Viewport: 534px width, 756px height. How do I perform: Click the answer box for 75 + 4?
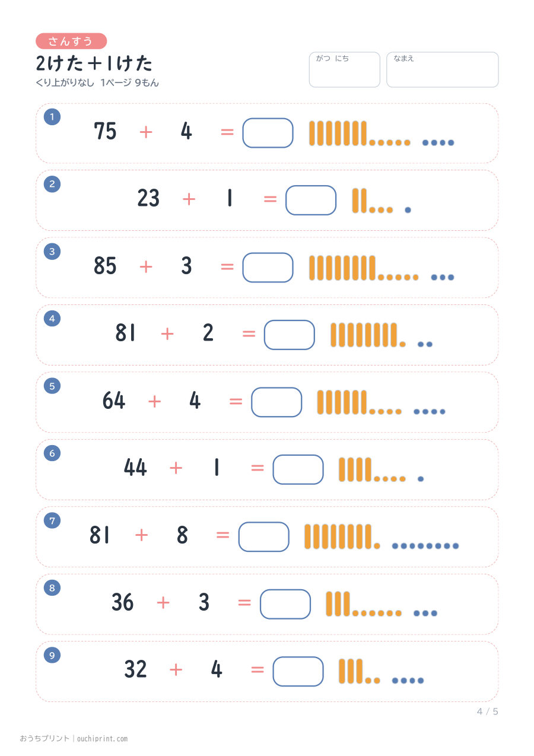(268, 133)
